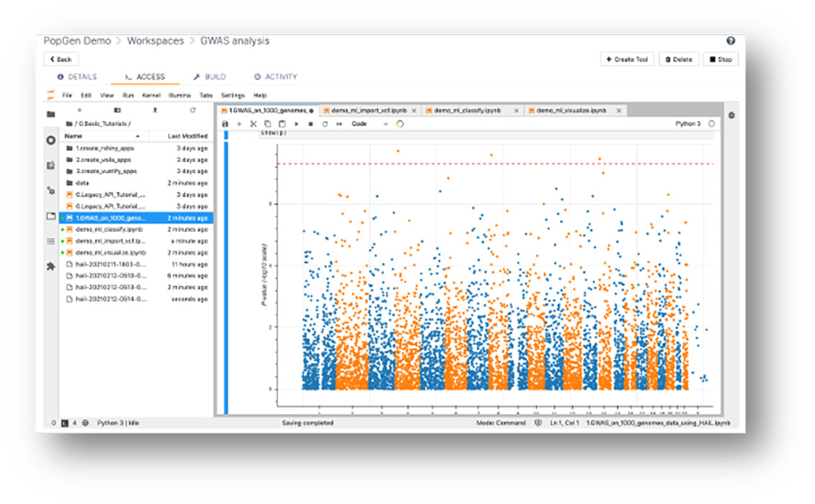Open the file browser sidebar icon
This screenshot has height=504, width=815.
tap(51, 114)
